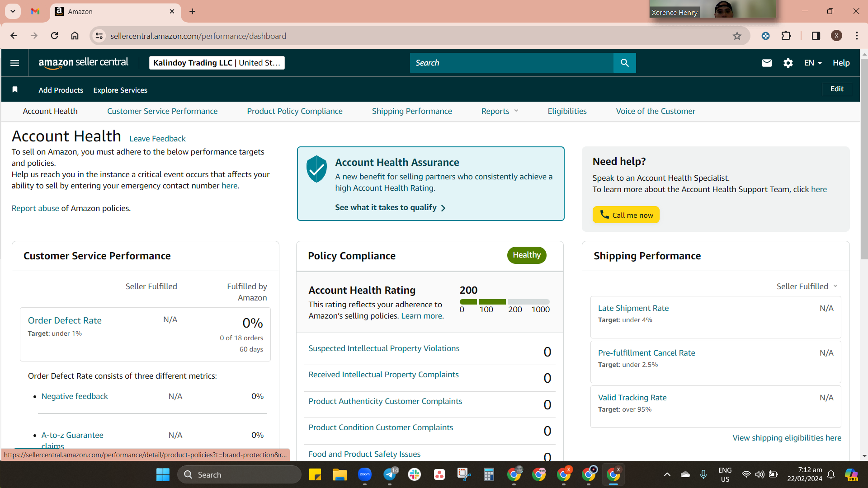Open Chrome three-dot menu

tap(857, 36)
